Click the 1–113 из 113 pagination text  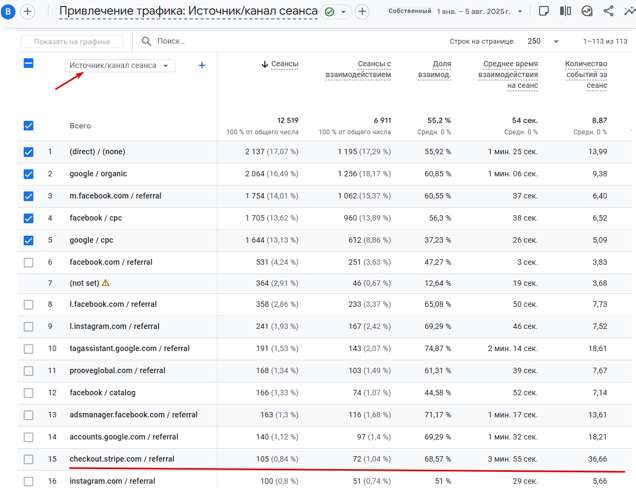pos(605,41)
